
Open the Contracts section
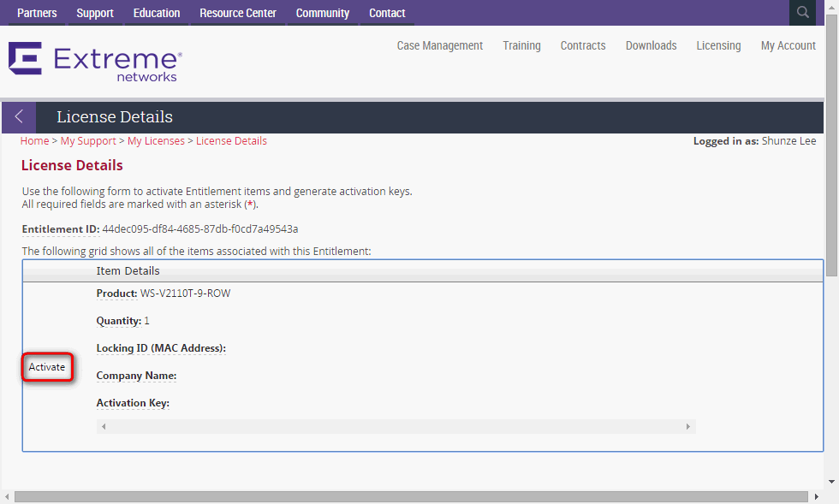[x=583, y=46]
